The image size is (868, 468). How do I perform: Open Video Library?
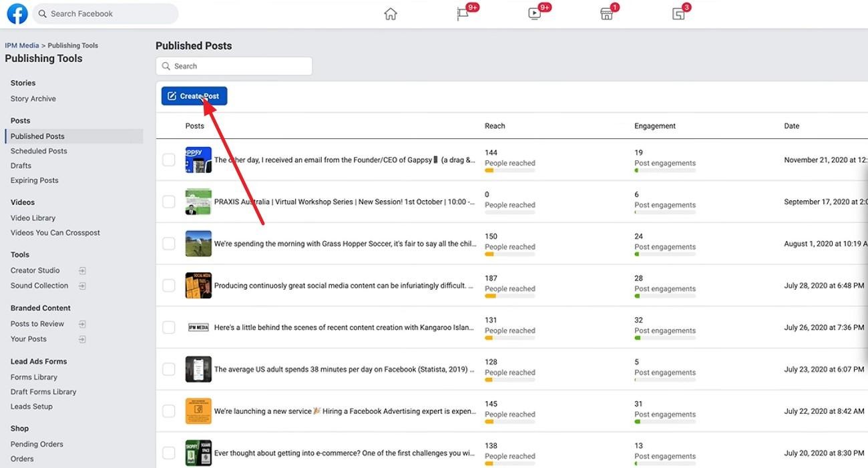33,218
